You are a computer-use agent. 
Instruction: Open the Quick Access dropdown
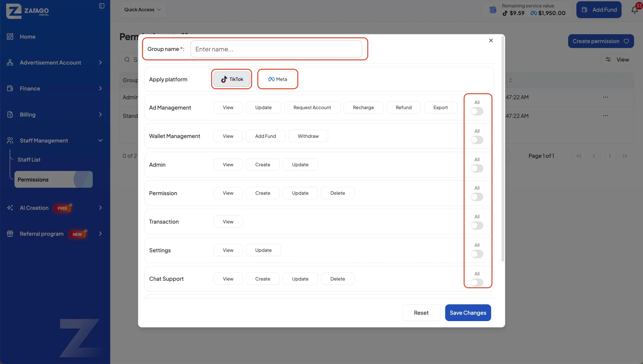pos(143,10)
